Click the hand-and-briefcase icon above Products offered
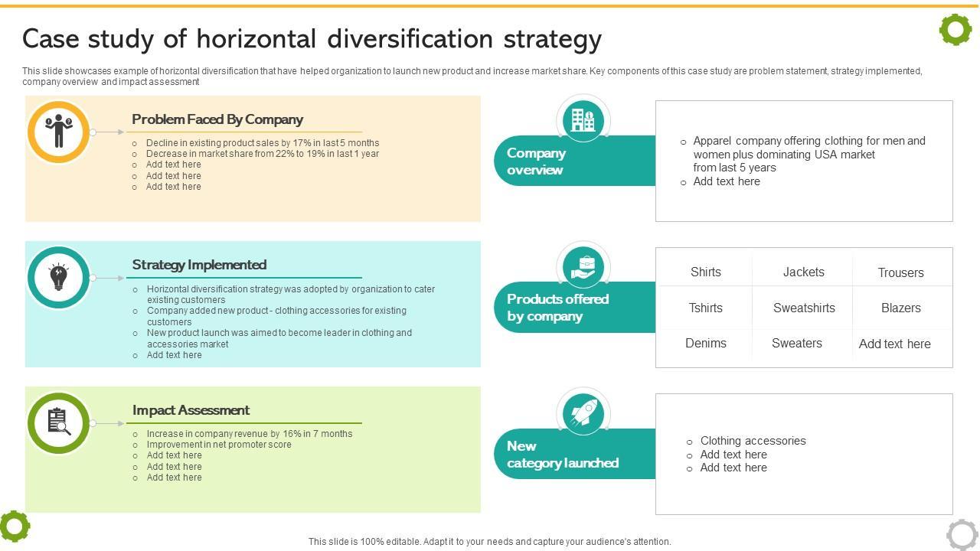Screen dimensions: 980x551 [583, 266]
